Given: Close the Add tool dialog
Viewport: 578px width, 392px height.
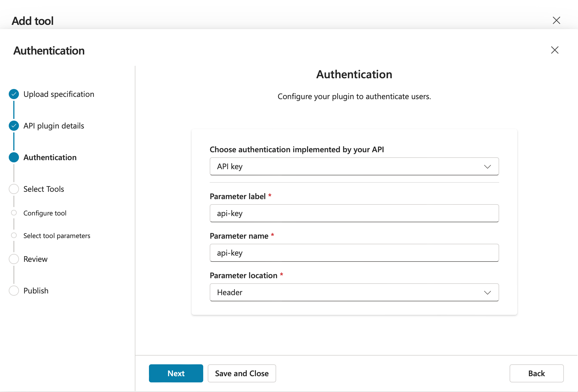Looking at the screenshot, I should click(556, 20).
